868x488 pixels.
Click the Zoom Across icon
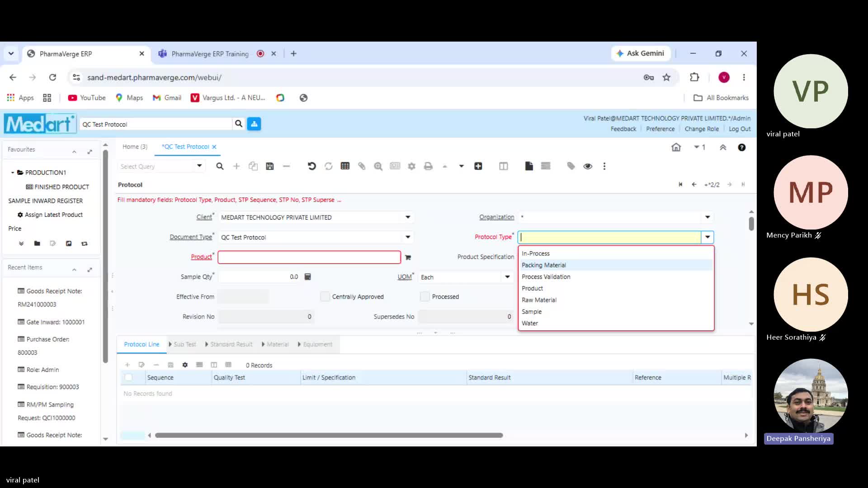click(x=378, y=166)
